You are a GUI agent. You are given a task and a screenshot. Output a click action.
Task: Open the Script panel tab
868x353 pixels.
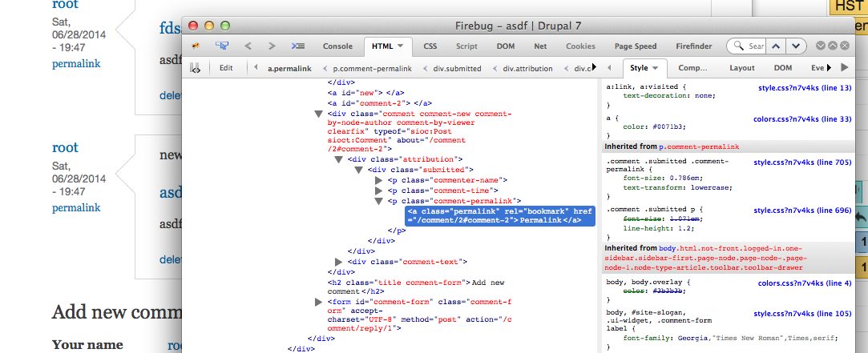tap(466, 46)
